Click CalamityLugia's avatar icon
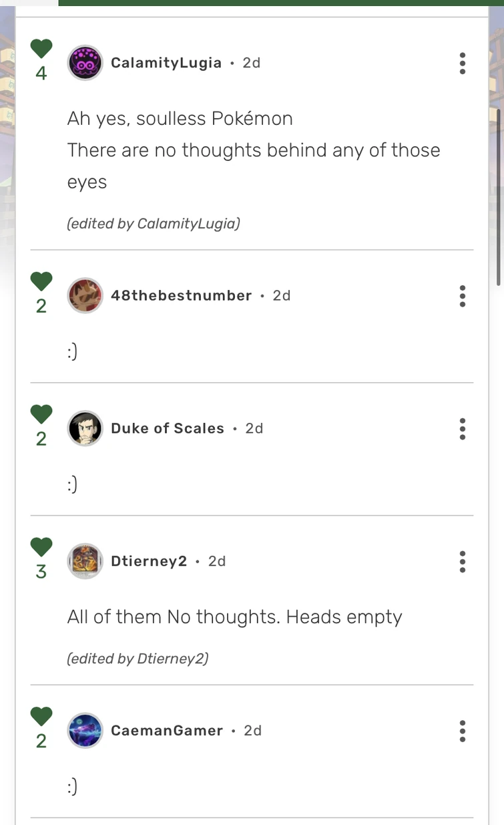Image resolution: width=504 pixels, height=825 pixels. (x=85, y=63)
